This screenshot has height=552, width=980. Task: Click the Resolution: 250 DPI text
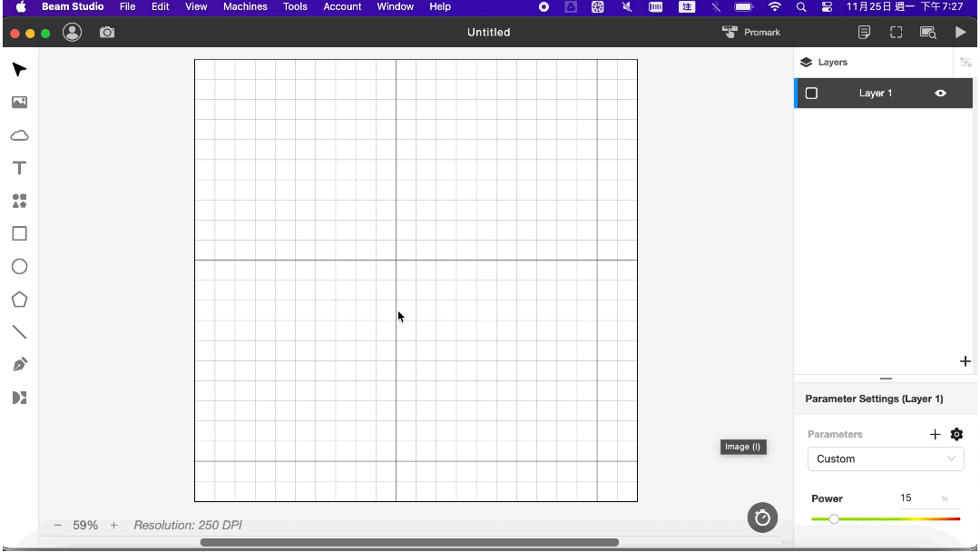(188, 525)
